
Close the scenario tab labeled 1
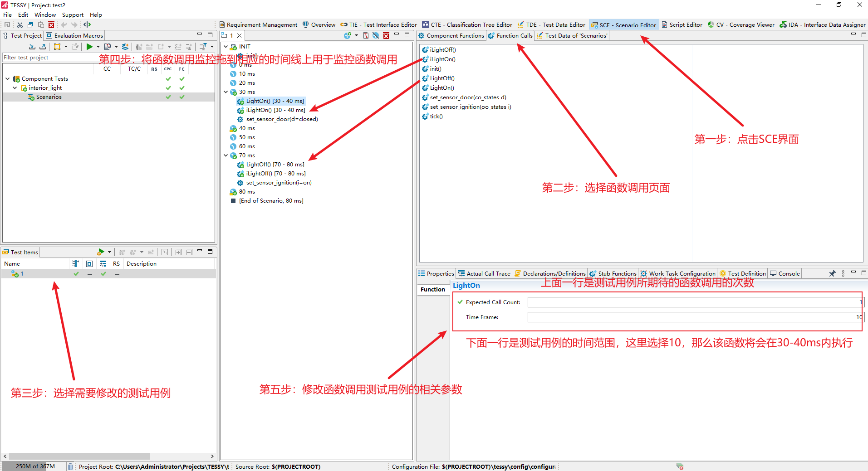[239, 35]
